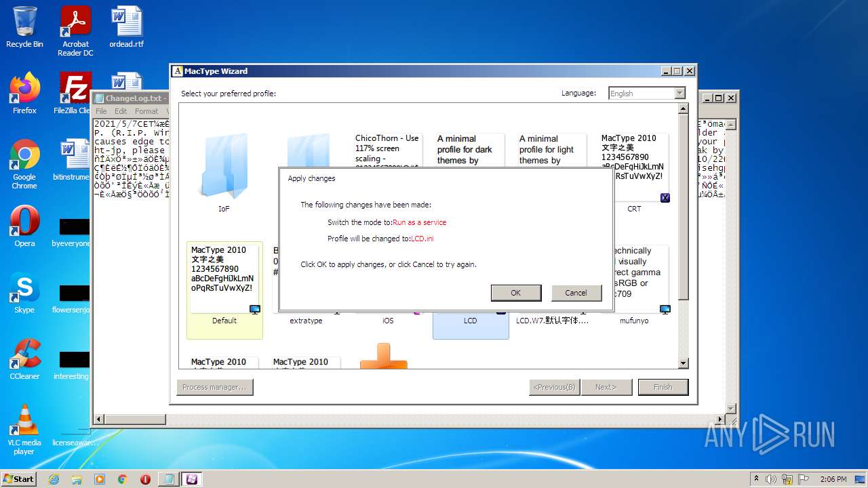Click the profile list scroll-down arrow
This screenshot has width=868, height=488.
pyautogui.click(x=684, y=364)
